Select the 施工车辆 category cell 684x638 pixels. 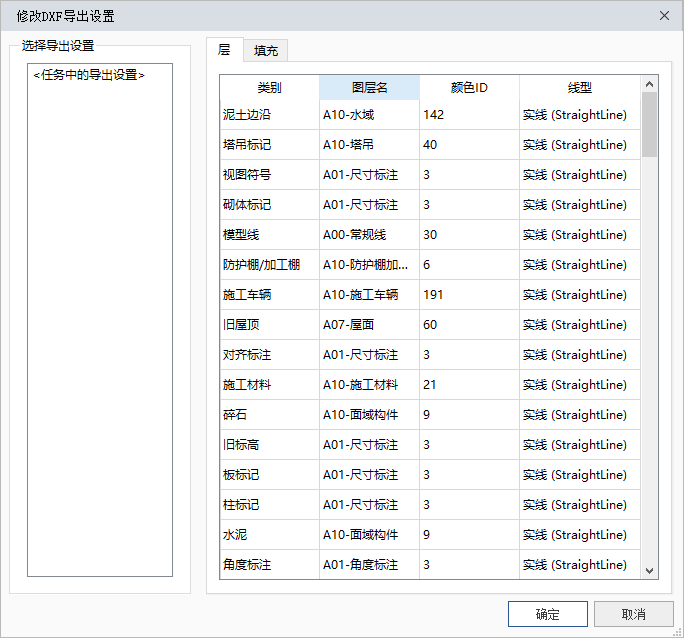pos(270,295)
